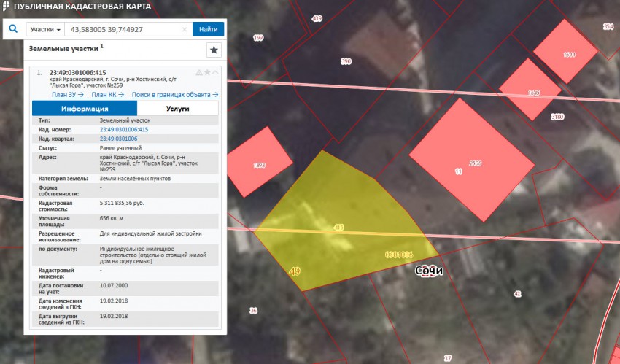
Task: Open cadastral quarter 23:49:0301006 link
Action: pyautogui.click(x=118, y=139)
